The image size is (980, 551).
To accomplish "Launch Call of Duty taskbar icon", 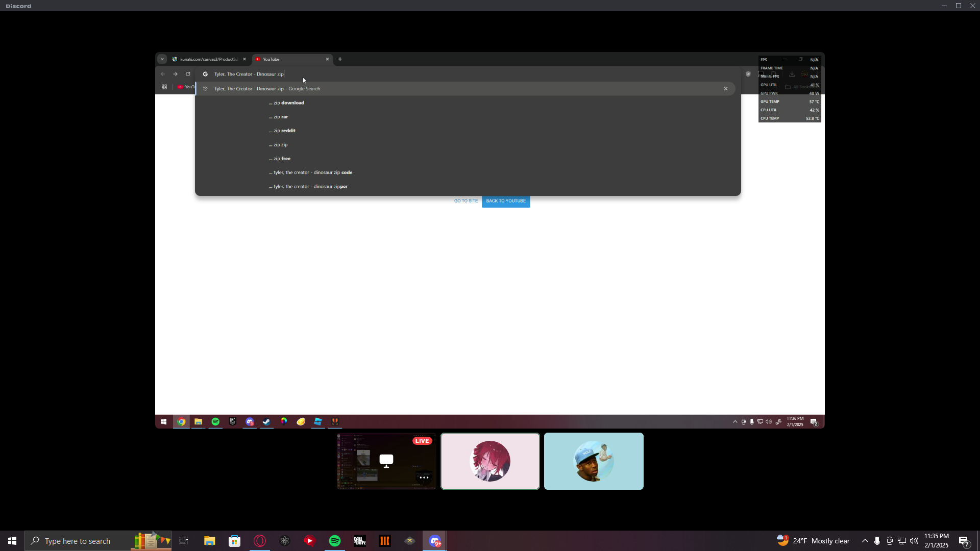I will pos(360,541).
